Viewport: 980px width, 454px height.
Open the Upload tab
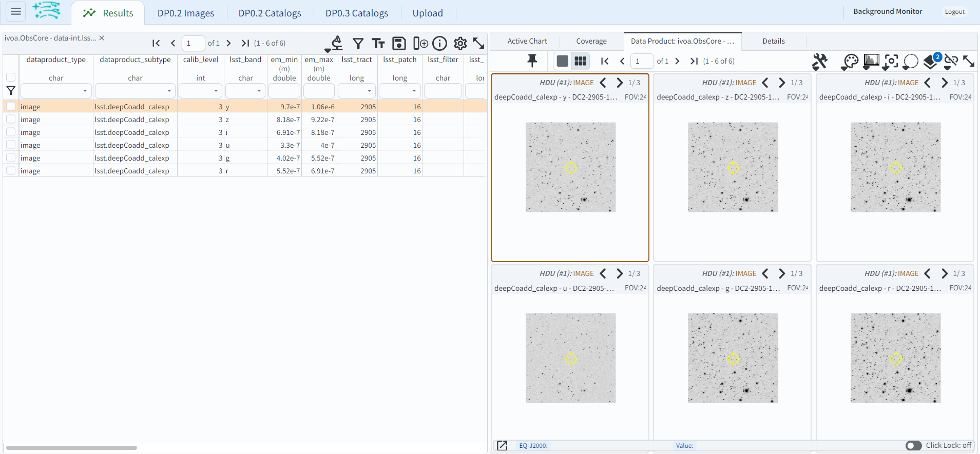tap(428, 13)
